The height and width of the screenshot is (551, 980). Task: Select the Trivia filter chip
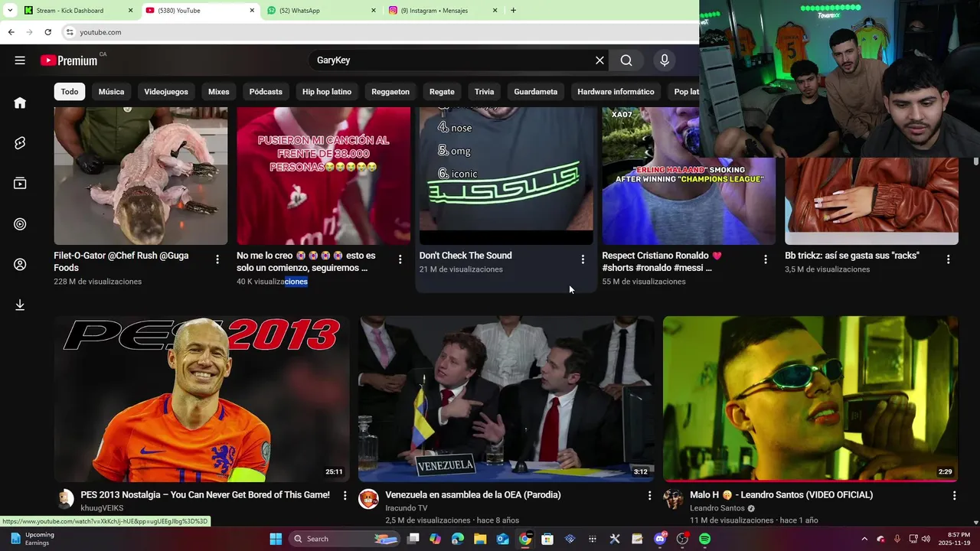[x=484, y=92]
